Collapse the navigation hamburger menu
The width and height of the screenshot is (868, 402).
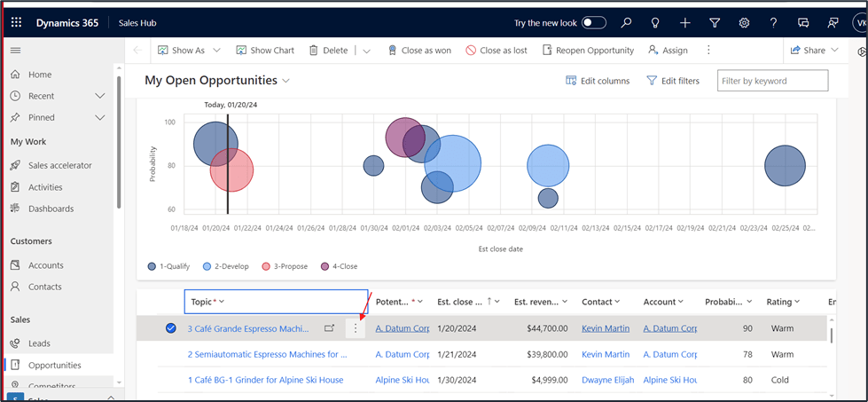(x=15, y=51)
